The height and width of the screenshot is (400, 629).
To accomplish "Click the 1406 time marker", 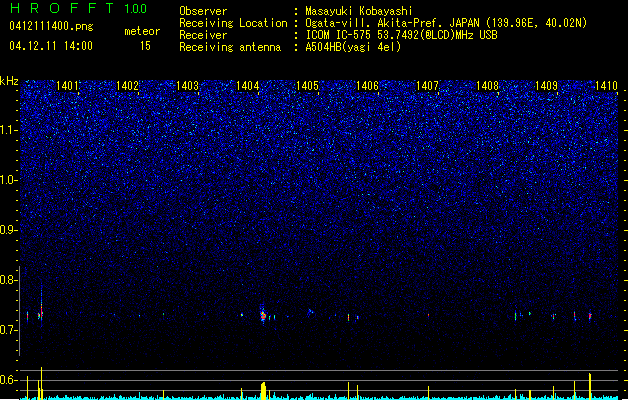I will 367,86.
